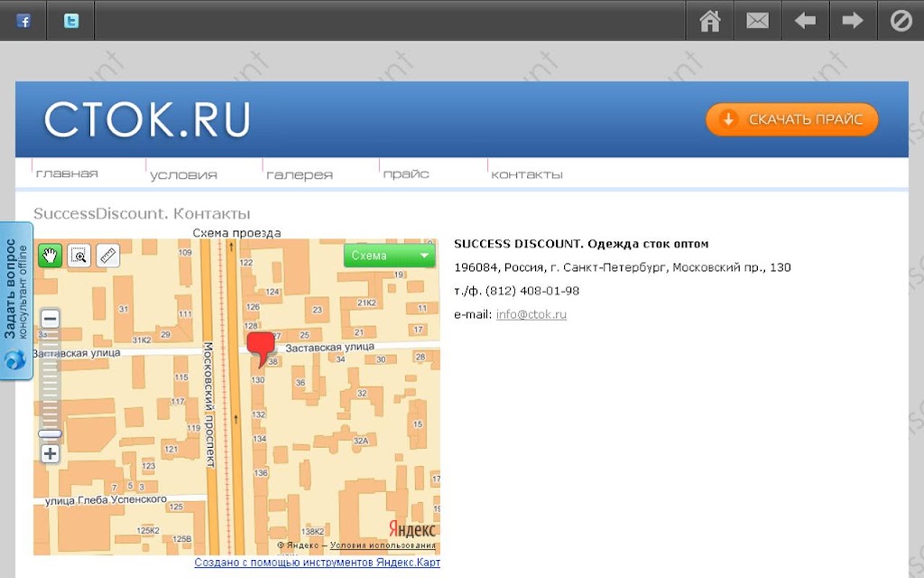Click the СКАЧАТЬ ПРАЙС button
The image size is (924, 578).
coord(792,119)
